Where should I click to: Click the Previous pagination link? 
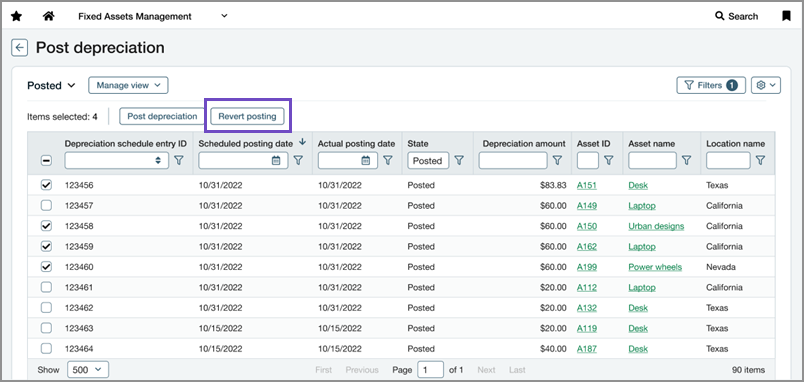click(362, 370)
